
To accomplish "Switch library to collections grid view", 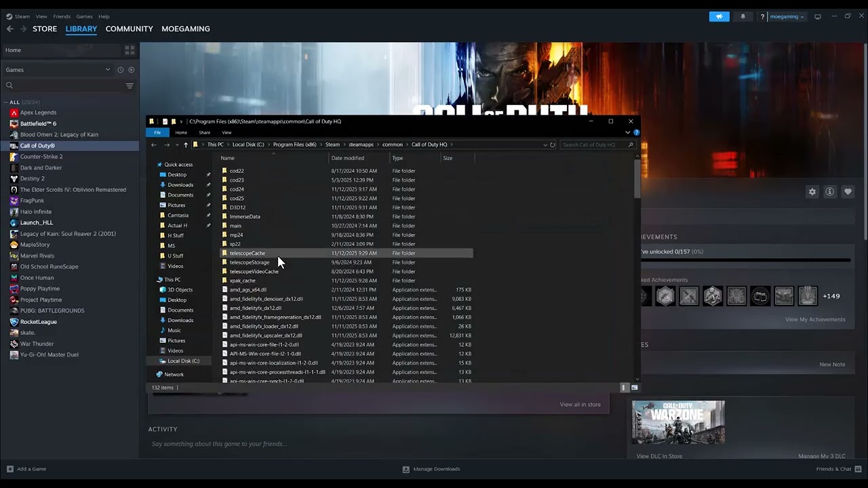I will pos(130,50).
